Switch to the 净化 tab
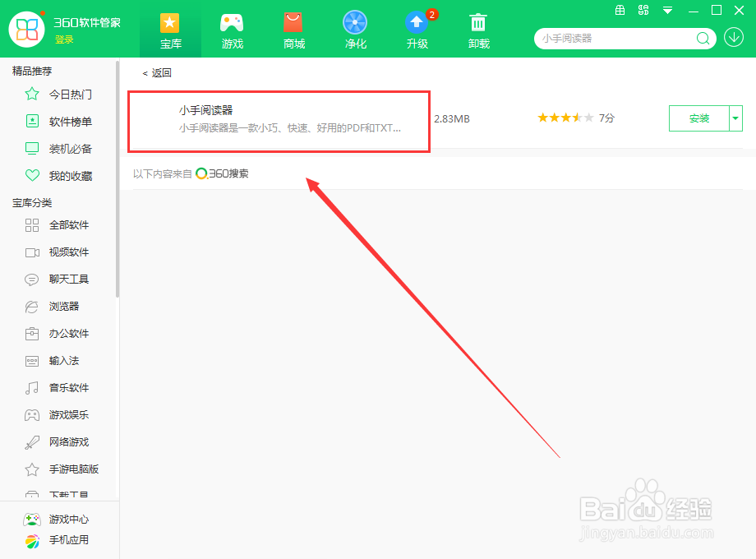Viewport: 756px width, 559px height. 355,31
